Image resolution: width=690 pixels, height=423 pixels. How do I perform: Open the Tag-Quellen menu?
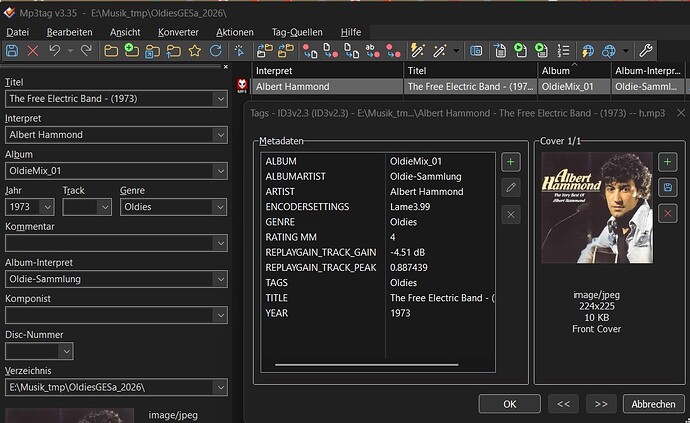coord(297,32)
